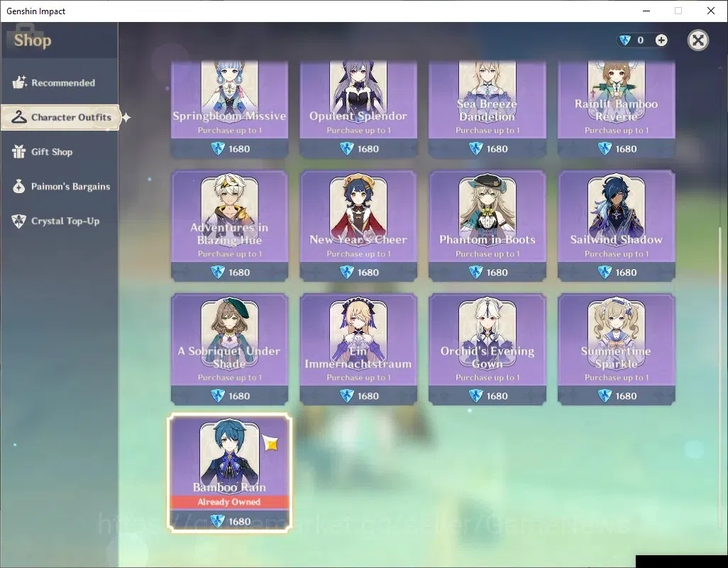Viewport: 728px width, 568px height.
Task: Add Genesis Crystals with plus button
Action: coord(661,40)
